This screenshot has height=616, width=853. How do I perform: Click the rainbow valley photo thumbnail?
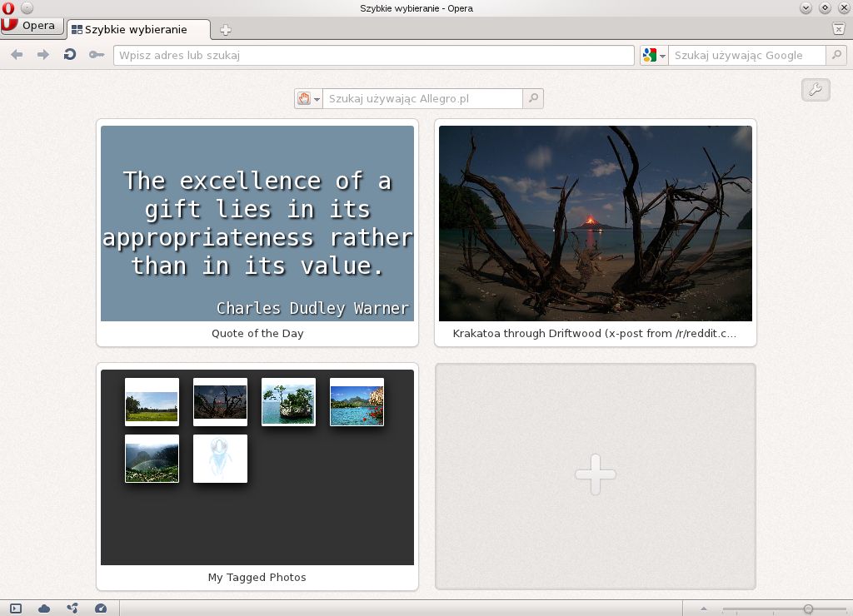pos(152,459)
